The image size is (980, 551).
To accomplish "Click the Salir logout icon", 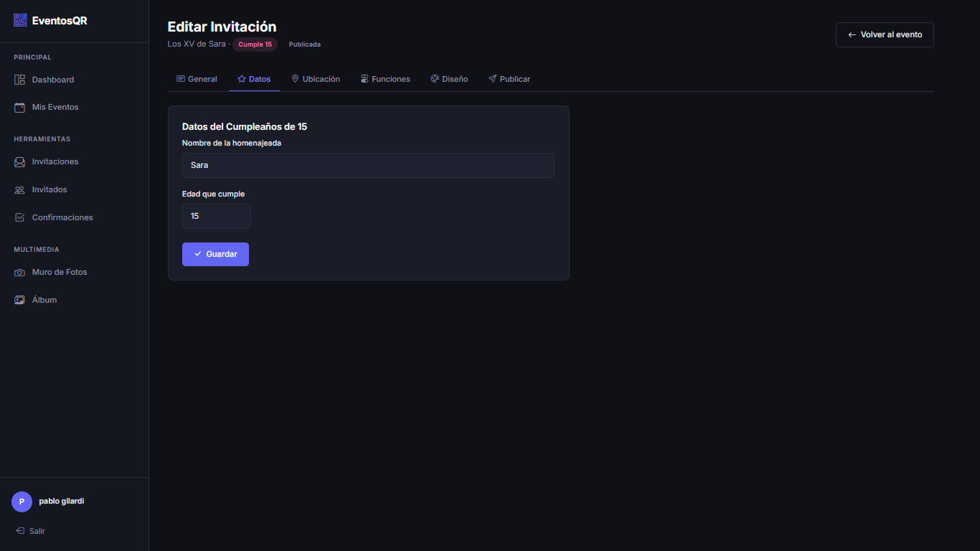I will click(20, 531).
